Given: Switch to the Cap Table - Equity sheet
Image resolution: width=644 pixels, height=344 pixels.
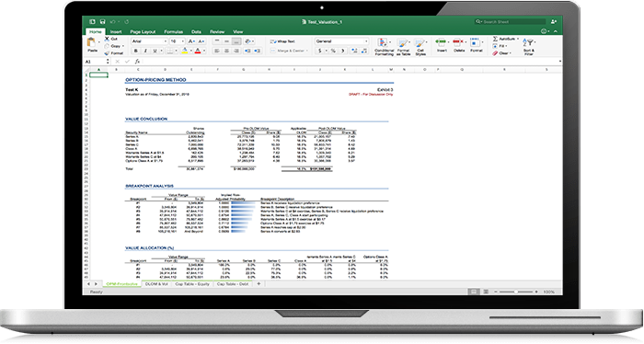Looking at the screenshot, I should point(192,283).
